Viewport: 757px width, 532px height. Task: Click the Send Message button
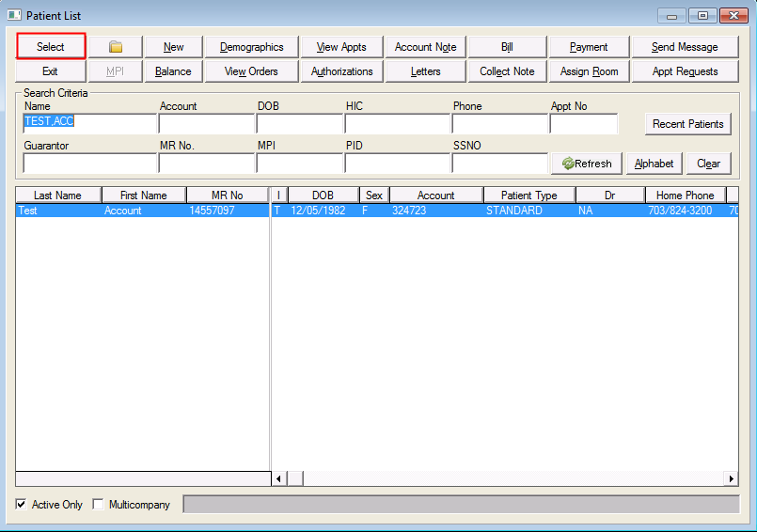(684, 47)
